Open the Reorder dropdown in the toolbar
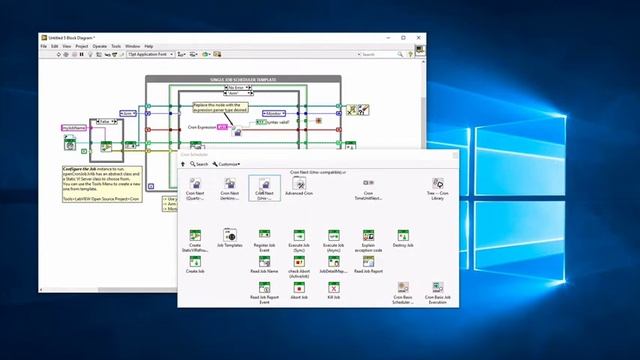The image size is (640, 360). 206,54
